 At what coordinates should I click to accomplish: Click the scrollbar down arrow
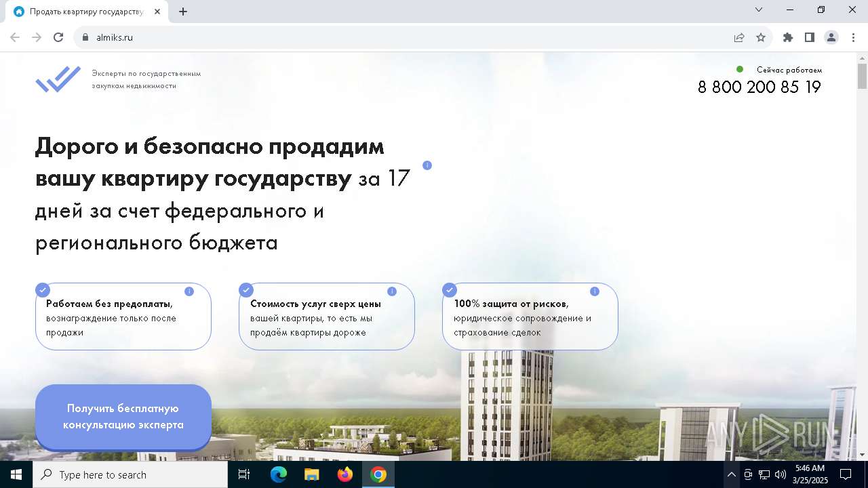pos(862,455)
